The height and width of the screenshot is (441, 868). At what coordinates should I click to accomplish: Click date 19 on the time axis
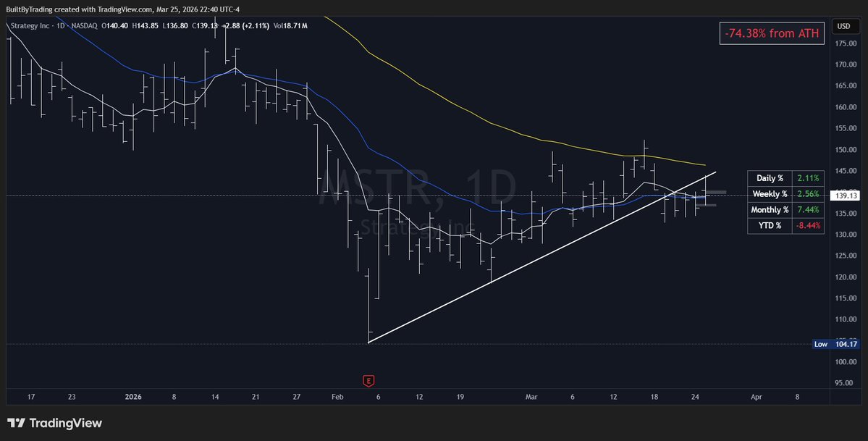pos(460,397)
